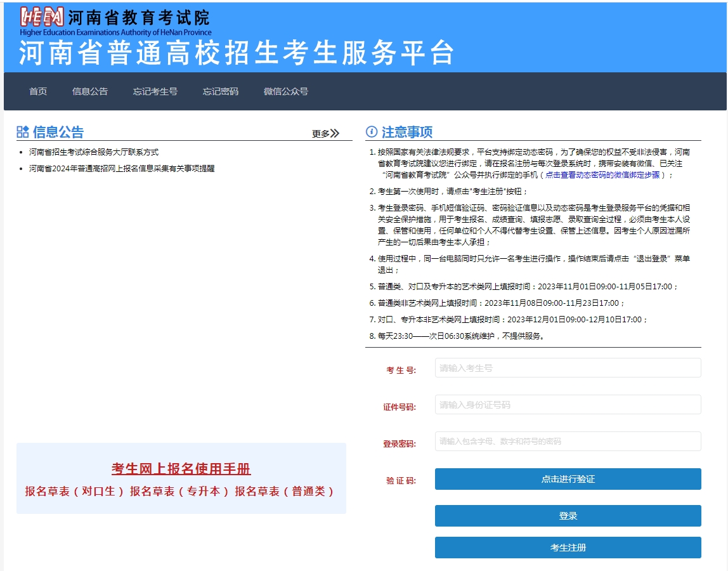Open the 首页 menu item
The height and width of the screenshot is (571, 728).
point(38,91)
